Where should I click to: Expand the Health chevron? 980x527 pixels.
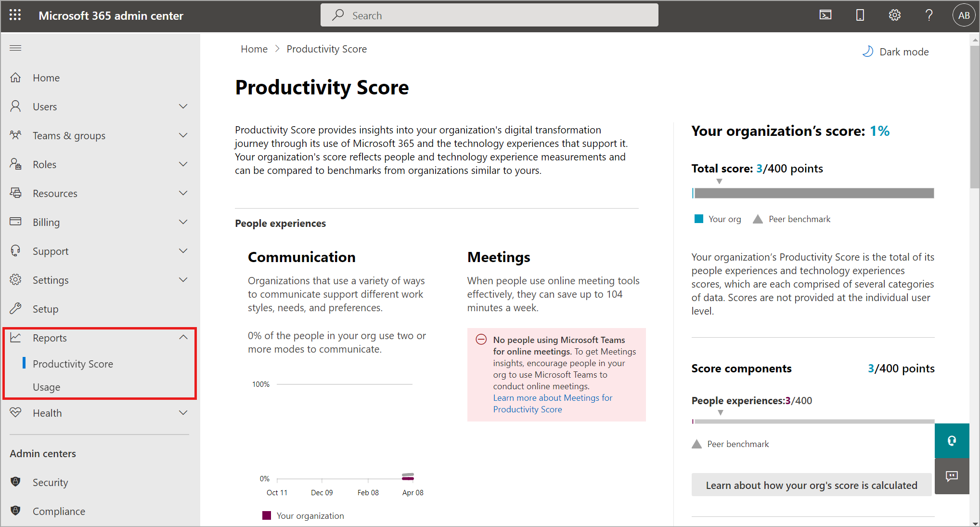click(183, 413)
